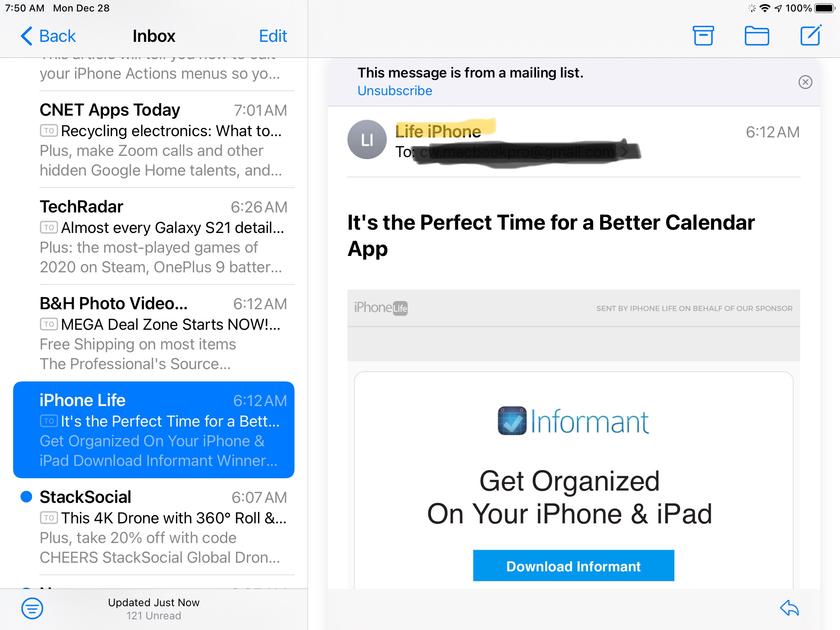Tap the reply arrow icon
840x630 pixels.
coord(789,608)
